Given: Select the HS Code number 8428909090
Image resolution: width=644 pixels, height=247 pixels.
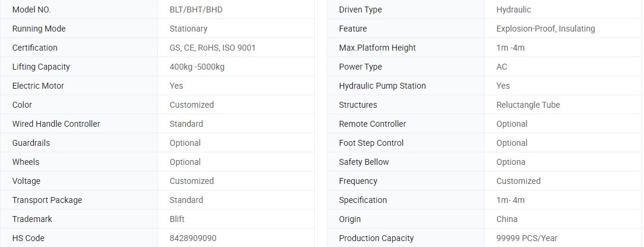Looking at the screenshot, I should point(193,238).
